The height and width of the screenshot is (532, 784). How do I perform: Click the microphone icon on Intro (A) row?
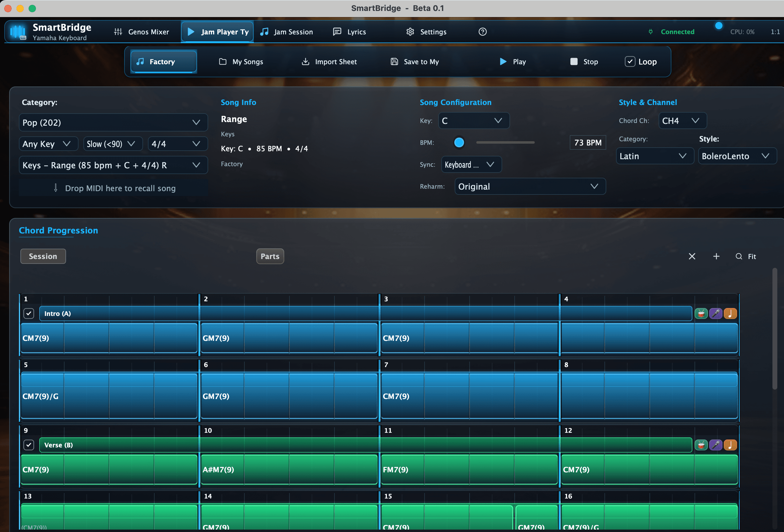click(x=716, y=313)
